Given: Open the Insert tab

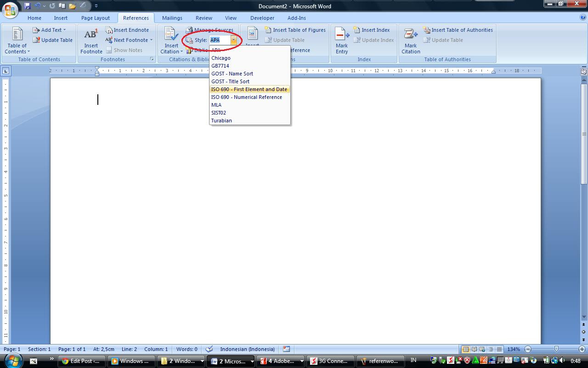Looking at the screenshot, I should 61,18.
